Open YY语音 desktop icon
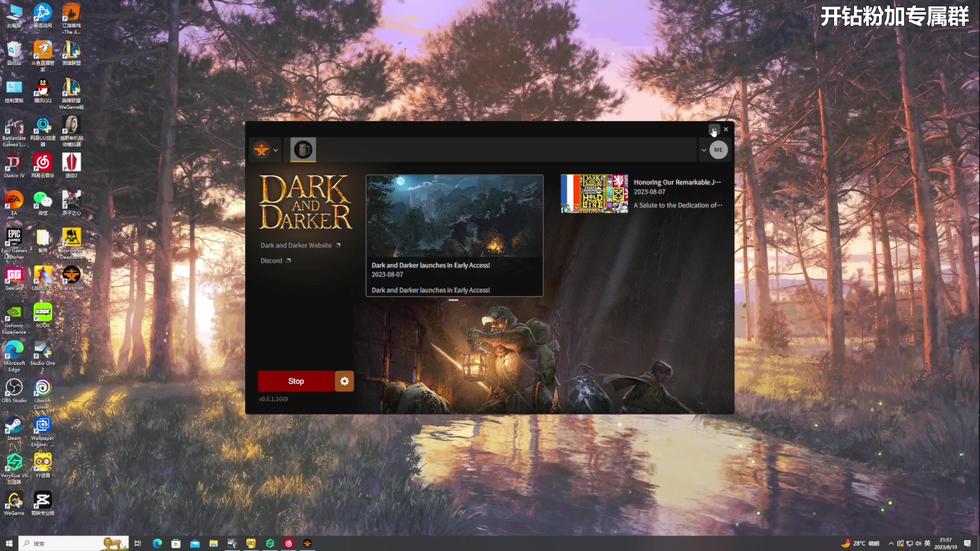 (43, 466)
